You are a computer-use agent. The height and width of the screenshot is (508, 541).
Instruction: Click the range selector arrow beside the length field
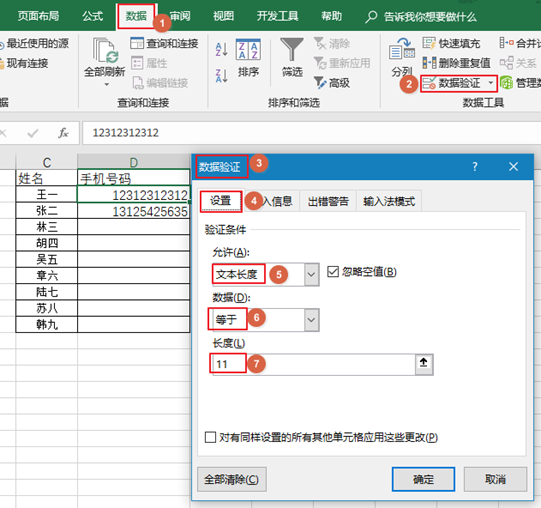pyautogui.click(x=424, y=364)
